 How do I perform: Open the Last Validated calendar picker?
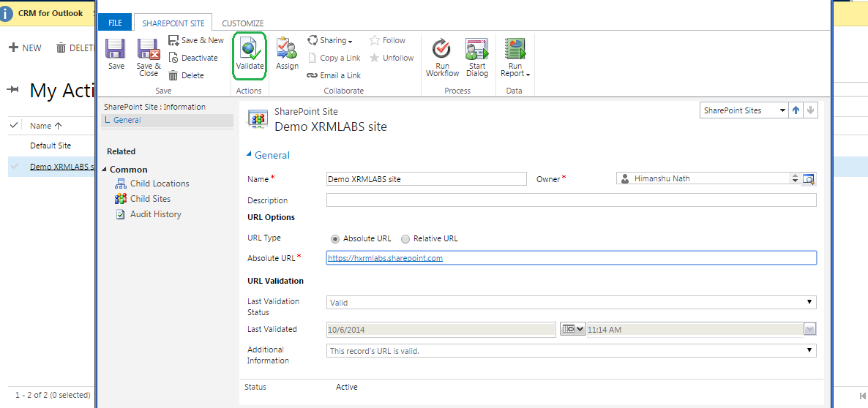[572, 329]
